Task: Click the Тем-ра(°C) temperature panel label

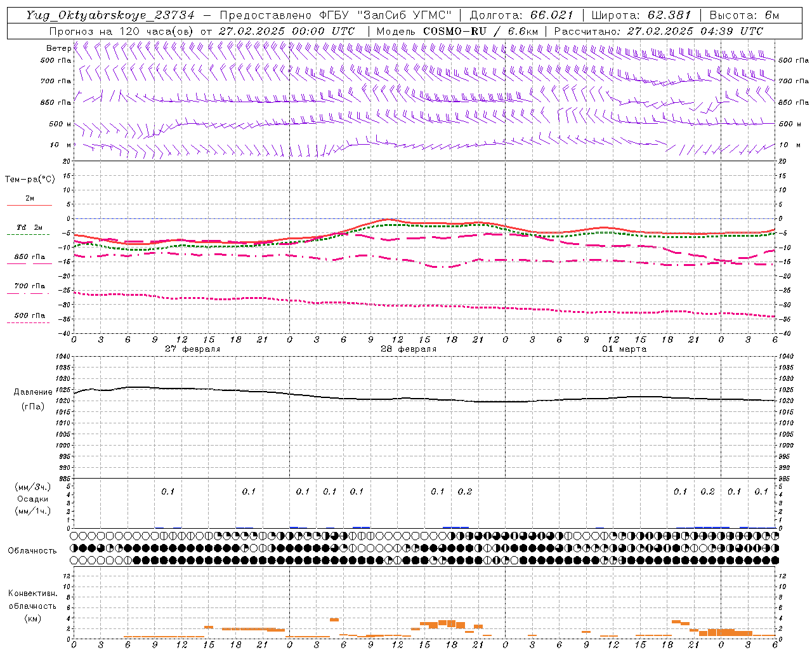Action: pos(30,180)
